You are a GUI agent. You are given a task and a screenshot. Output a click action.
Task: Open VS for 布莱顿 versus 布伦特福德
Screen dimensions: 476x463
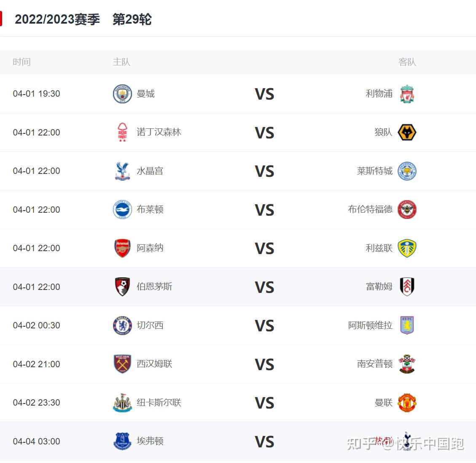click(x=264, y=210)
